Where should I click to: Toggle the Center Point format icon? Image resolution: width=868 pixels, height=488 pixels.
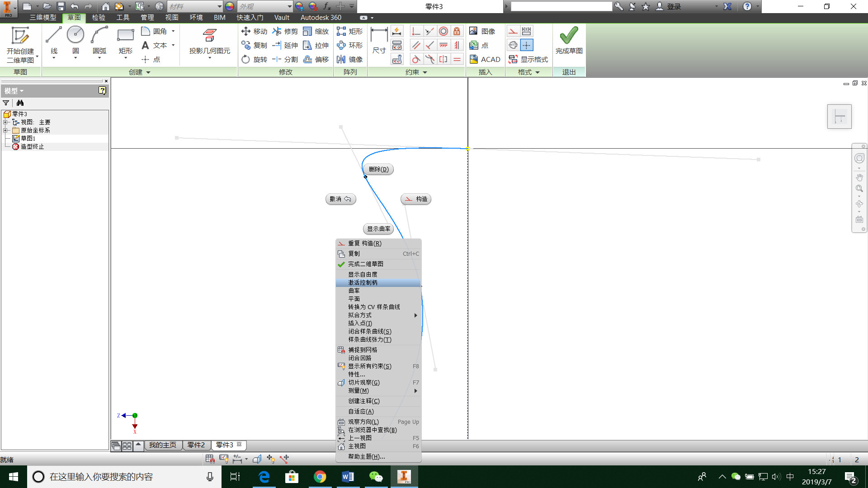[527, 45]
